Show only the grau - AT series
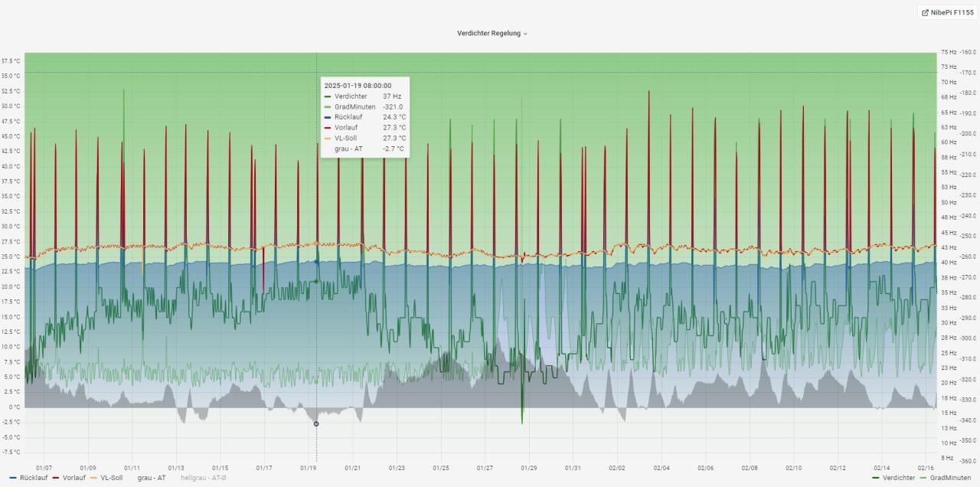 [x=151, y=478]
